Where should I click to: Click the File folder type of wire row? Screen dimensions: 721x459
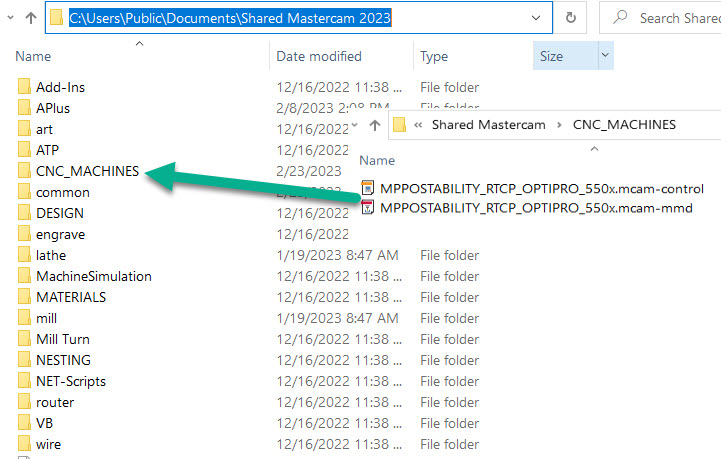coord(450,444)
